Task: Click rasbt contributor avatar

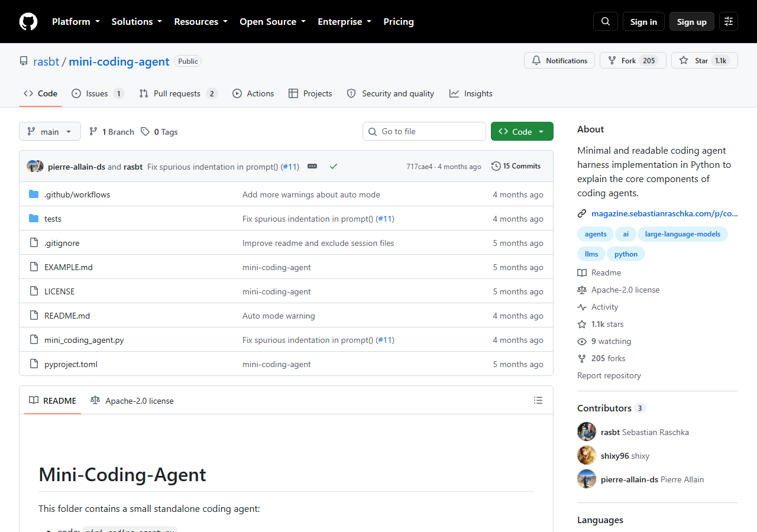Action: [587, 432]
